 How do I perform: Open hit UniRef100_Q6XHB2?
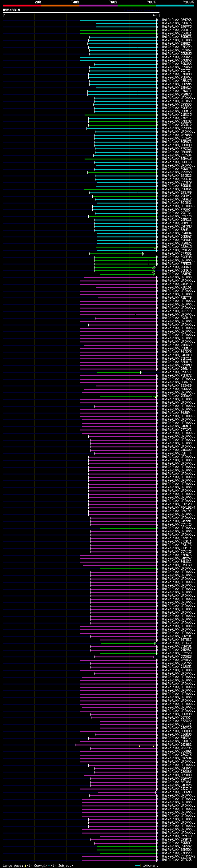[x=177, y=745]
